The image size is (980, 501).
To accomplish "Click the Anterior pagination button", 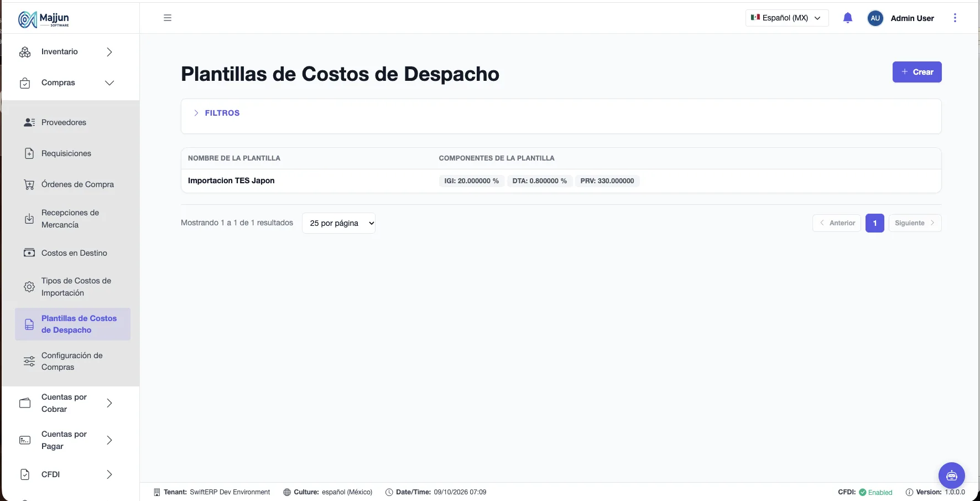I will pyautogui.click(x=836, y=223).
